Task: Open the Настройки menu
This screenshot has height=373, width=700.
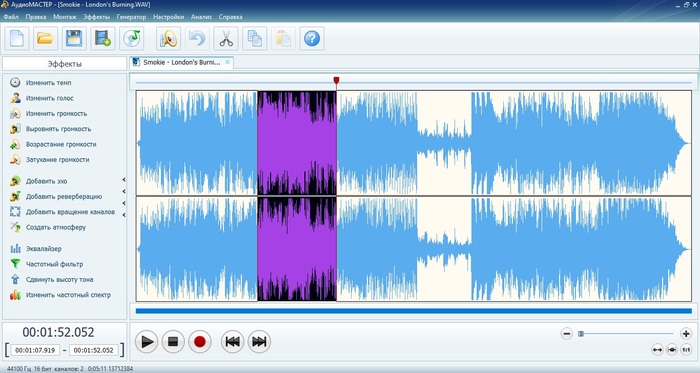Action: tap(168, 17)
